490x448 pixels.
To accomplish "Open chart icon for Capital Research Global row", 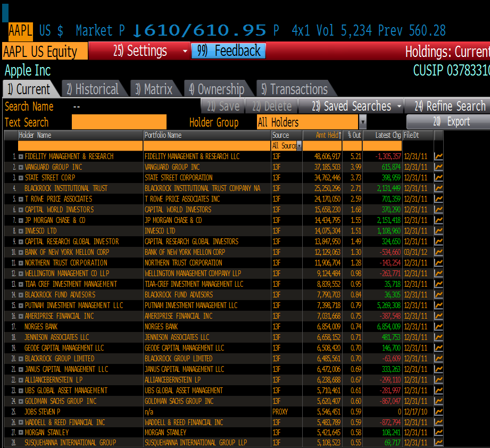I will [438, 242].
